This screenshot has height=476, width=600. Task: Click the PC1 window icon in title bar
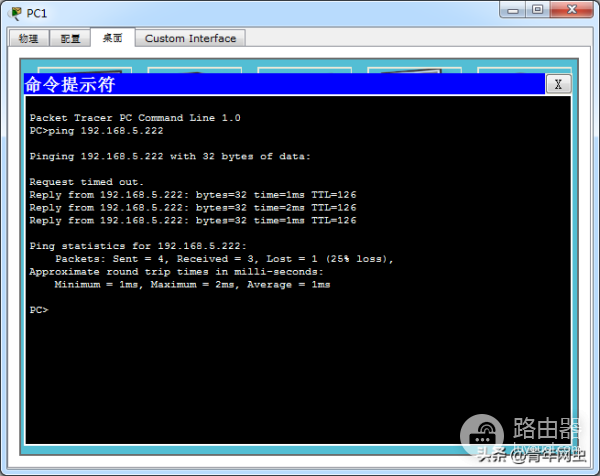(x=15, y=13)
